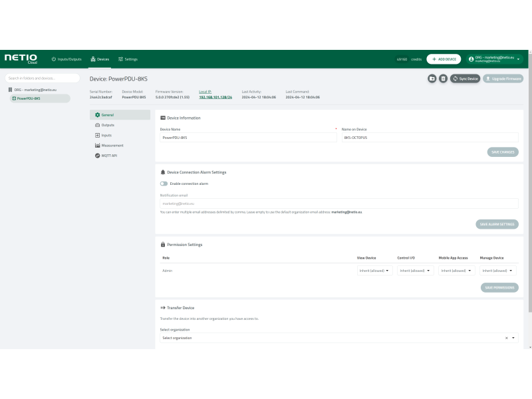The width and height of the screenshot is (532, 399).
Task: Click the Device Information heading icon
Action: pos(163,118)
